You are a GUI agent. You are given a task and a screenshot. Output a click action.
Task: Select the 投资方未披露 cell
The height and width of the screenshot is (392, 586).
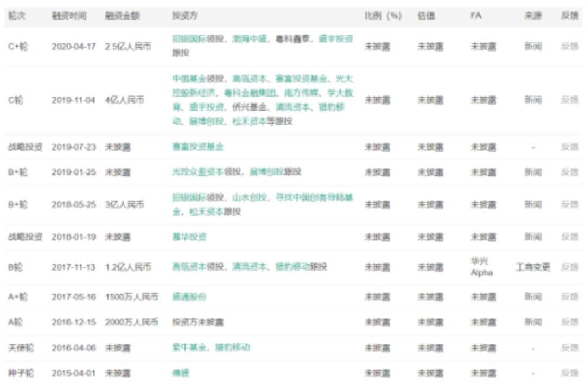pos(198,322)
